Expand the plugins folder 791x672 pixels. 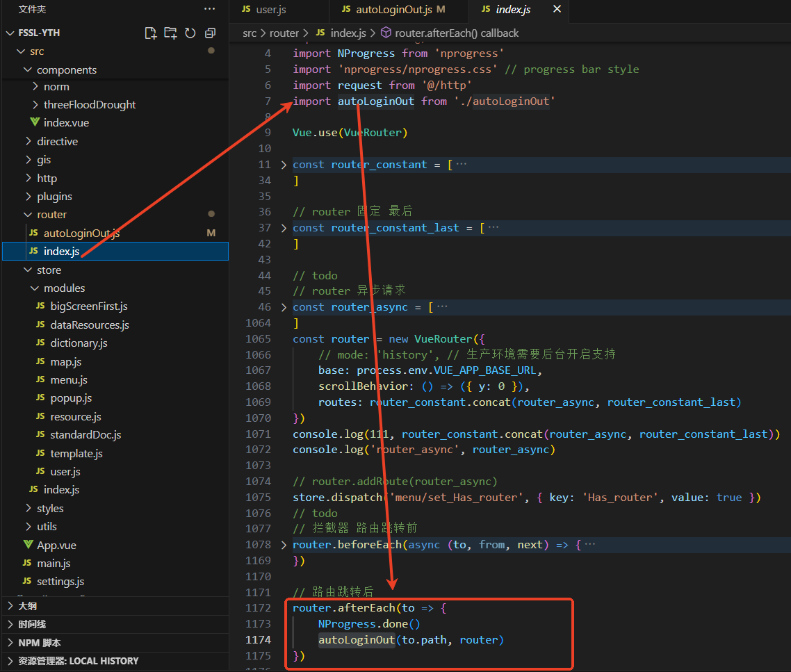[x=28, y=196]
